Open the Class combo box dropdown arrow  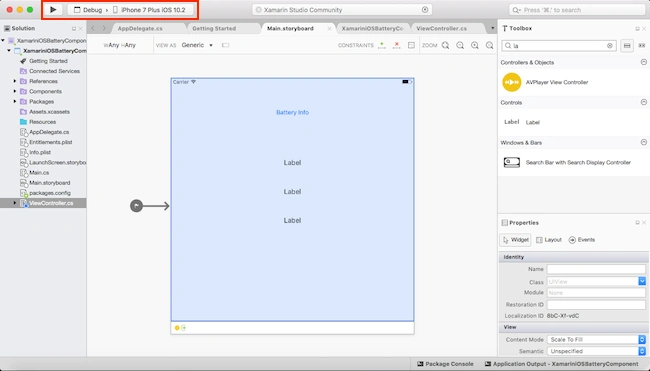(642, 281)
